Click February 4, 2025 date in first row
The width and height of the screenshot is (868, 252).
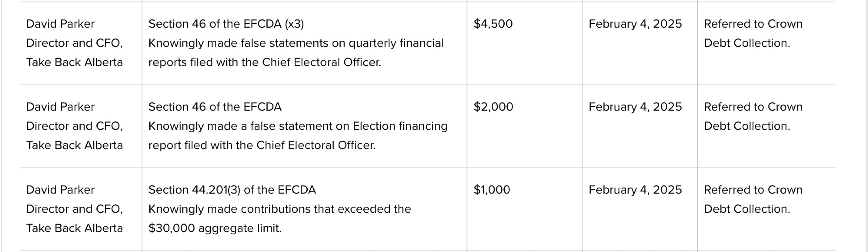(x=635, y=24)
